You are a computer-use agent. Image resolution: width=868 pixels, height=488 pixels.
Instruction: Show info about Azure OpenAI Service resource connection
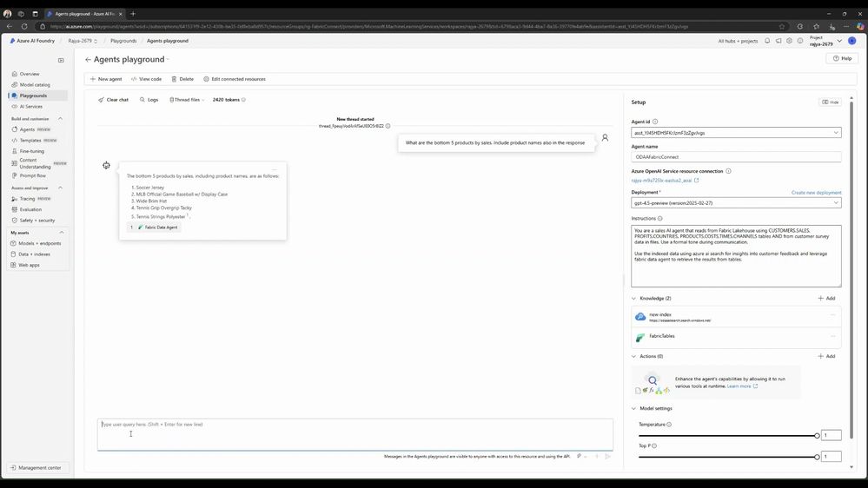coord(728,171)
